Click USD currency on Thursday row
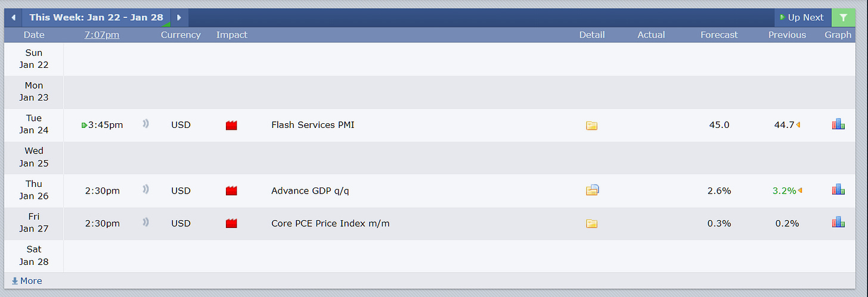Image resolution: width=868 pixels, height=297 pixels. (x=181, y=190)
